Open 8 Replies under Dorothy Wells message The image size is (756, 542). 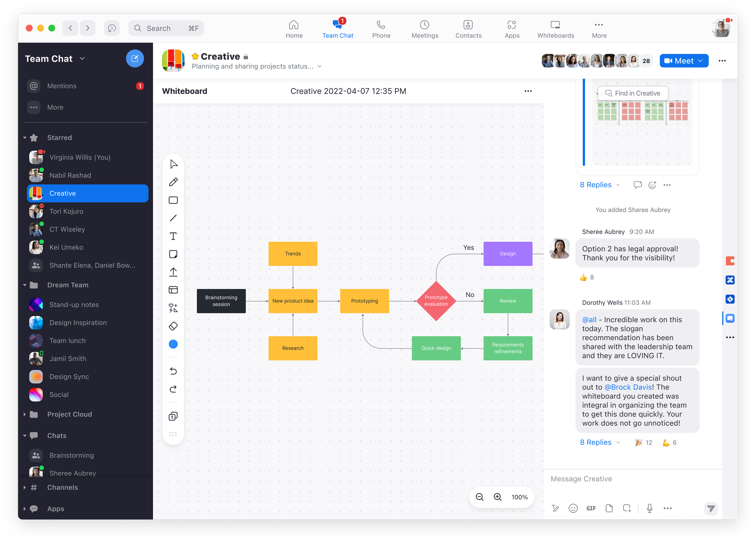(x=596, y=442)
